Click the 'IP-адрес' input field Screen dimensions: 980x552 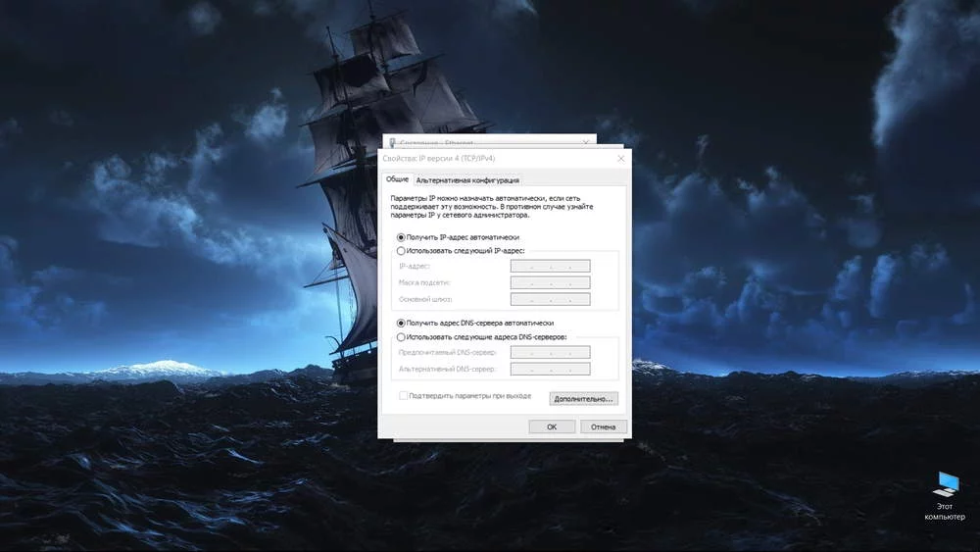[550, 267]
